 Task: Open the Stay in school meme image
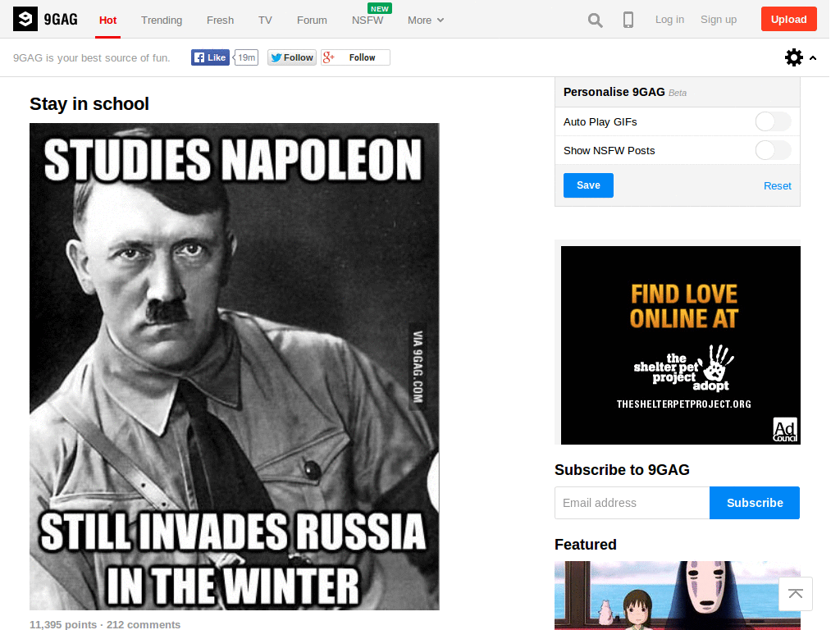pos(235,367)
